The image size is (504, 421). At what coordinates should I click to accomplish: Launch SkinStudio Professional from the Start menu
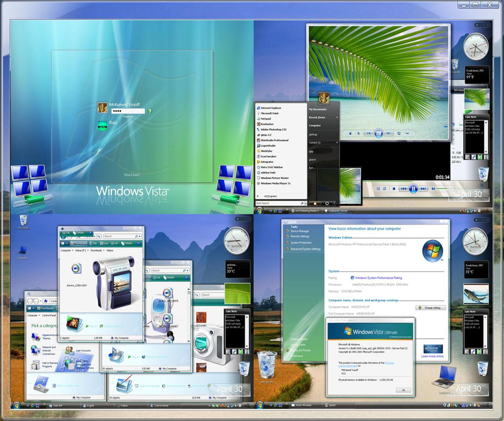(272, 140)
